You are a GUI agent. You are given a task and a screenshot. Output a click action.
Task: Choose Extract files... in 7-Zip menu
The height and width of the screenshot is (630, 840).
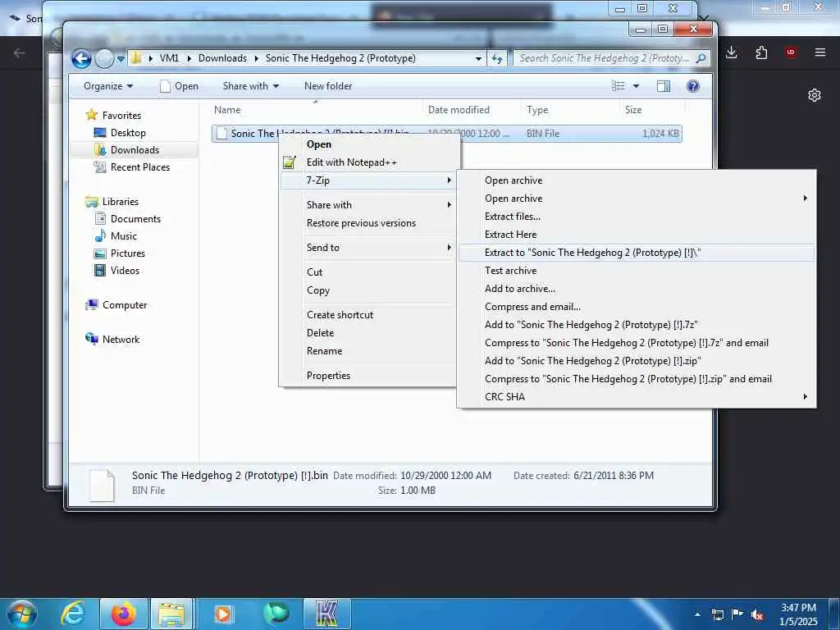click(637, 217)
